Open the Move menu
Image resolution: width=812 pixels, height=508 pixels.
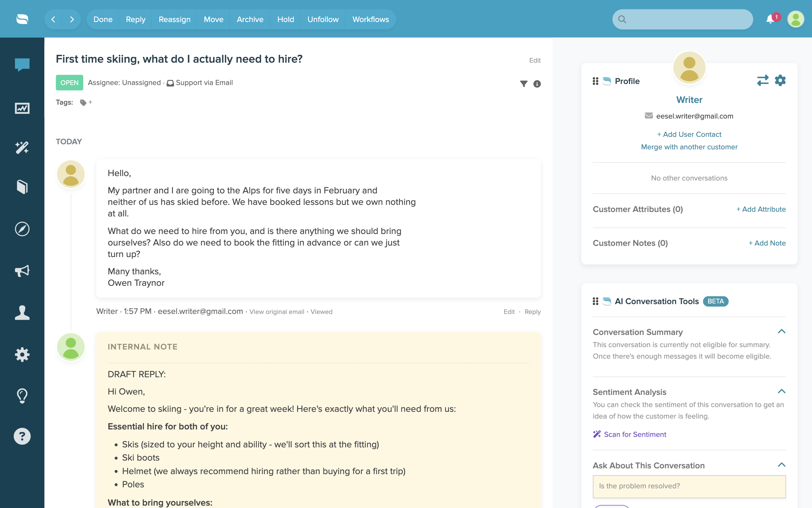click(213, 19)
